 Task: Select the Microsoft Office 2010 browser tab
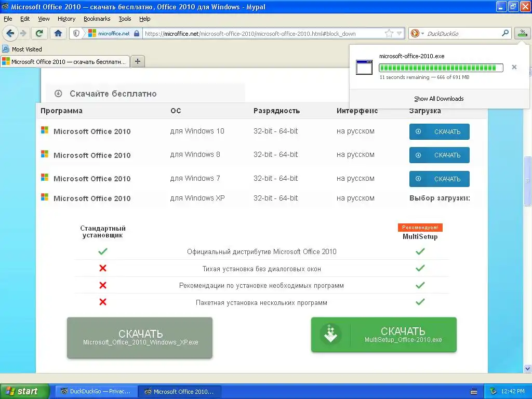coord(65,61)
